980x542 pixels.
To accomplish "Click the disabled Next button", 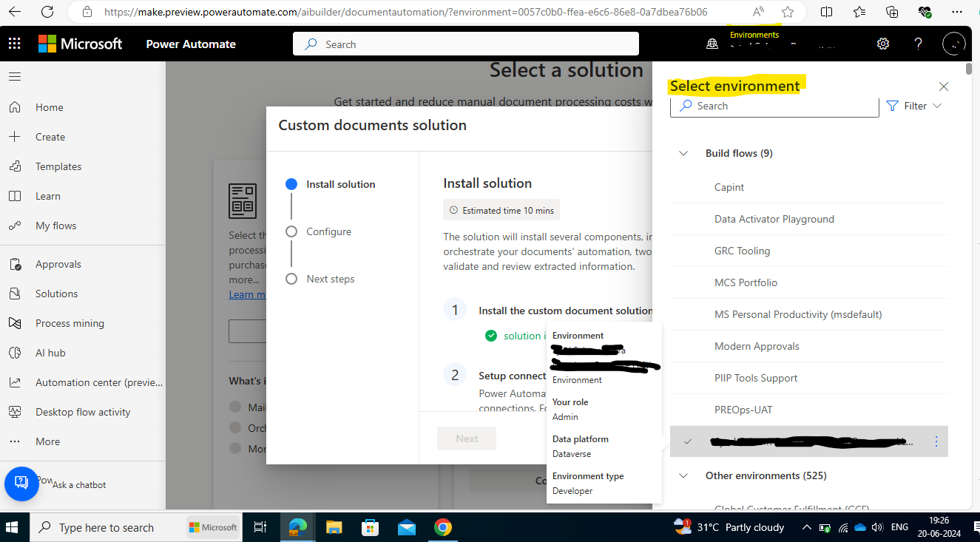I will pyautogui.click(x=467, y=438).
